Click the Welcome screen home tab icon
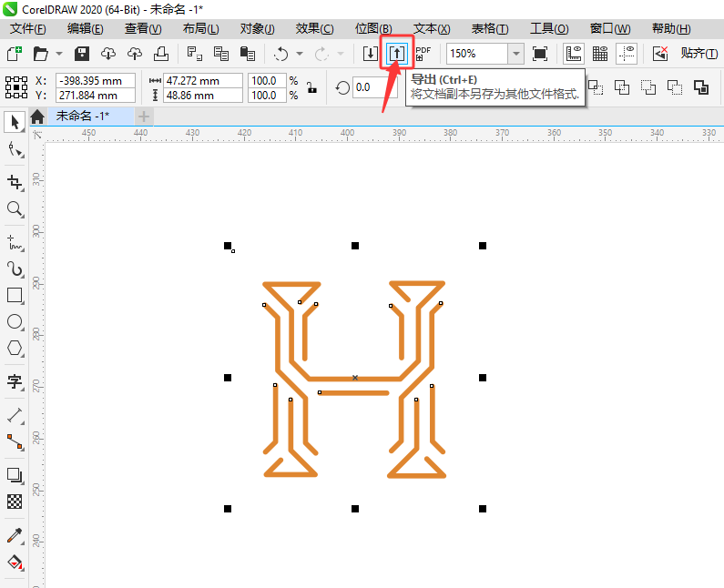The image size is (724, 588). tap(37, 117)
